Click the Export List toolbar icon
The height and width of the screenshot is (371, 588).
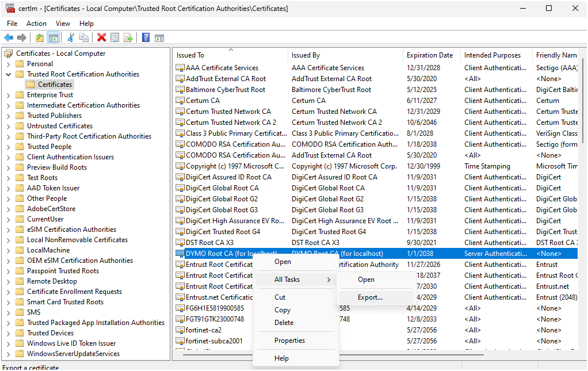128,37
